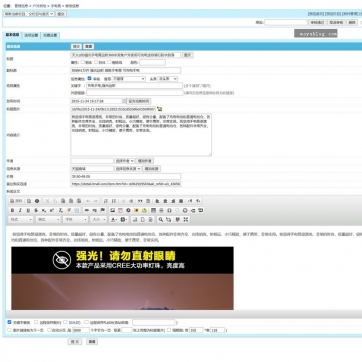The width and height of the screenshot is (362, 362).
Task: Open the third tab of the form
Action: (x=50, y=35)
